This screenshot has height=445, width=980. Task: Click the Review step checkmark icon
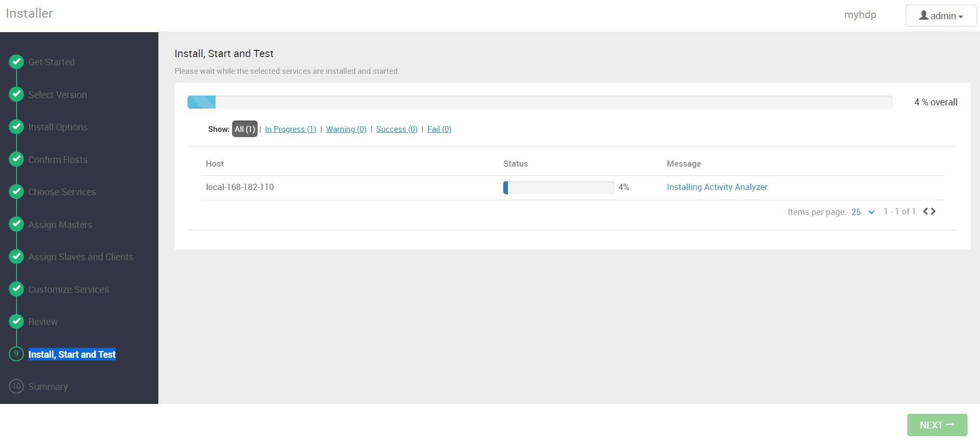tap(17, 321)
